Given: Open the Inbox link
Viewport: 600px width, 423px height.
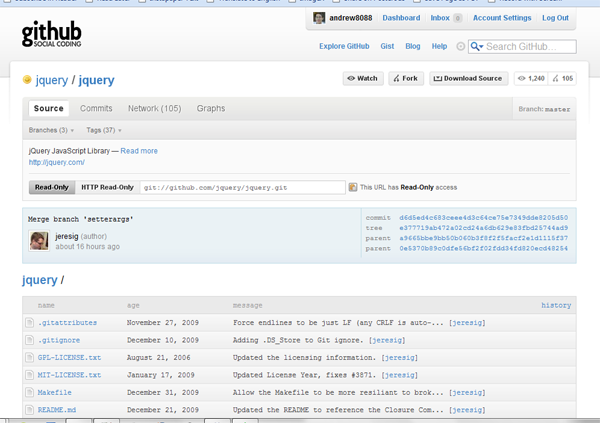Looking at the screenshot, I should [440, 18].
